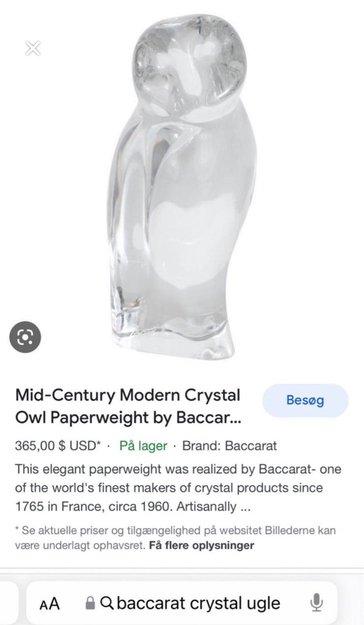The height and width of the screenshot is (625, 364).
Task: Open the Mid-Century Modern Crystal Owl title
Action: [128, 406]
